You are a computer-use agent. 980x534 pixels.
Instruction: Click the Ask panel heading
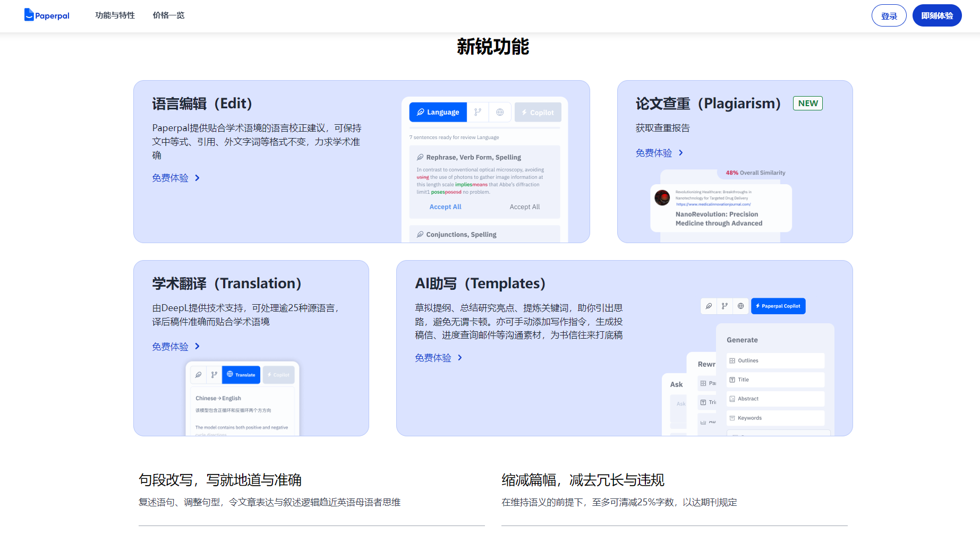(676, 384)
